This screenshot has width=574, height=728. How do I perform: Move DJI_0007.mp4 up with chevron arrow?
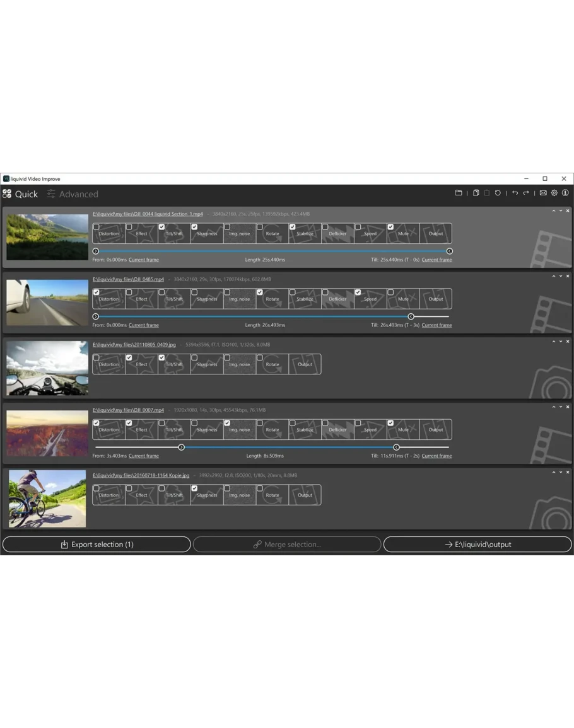[x=554, y=407]
